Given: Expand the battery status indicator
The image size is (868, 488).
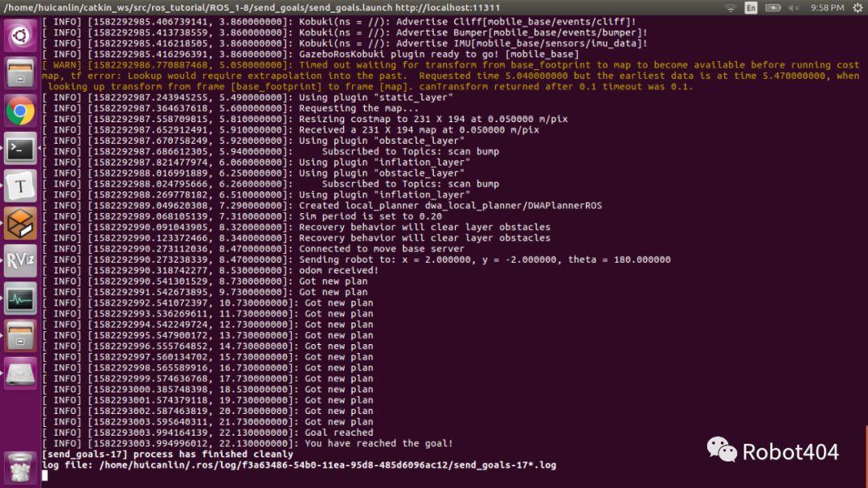Looking at the screenshot, I should point(773,8).
